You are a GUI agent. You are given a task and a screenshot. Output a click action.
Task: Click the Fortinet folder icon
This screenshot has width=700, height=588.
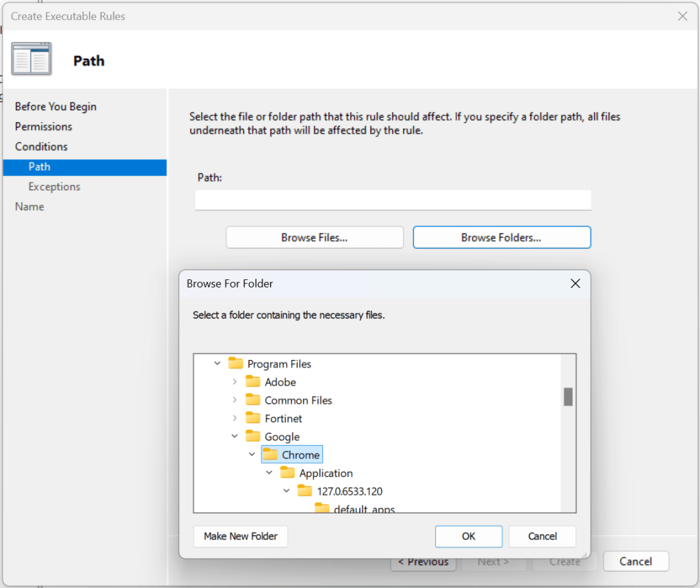coord(253,418)
